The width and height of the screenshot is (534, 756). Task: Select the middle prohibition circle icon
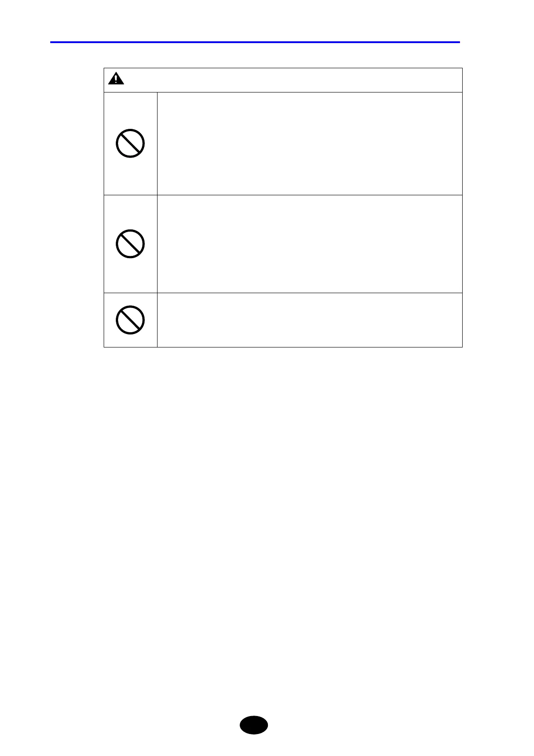click(x=130, y=244)
